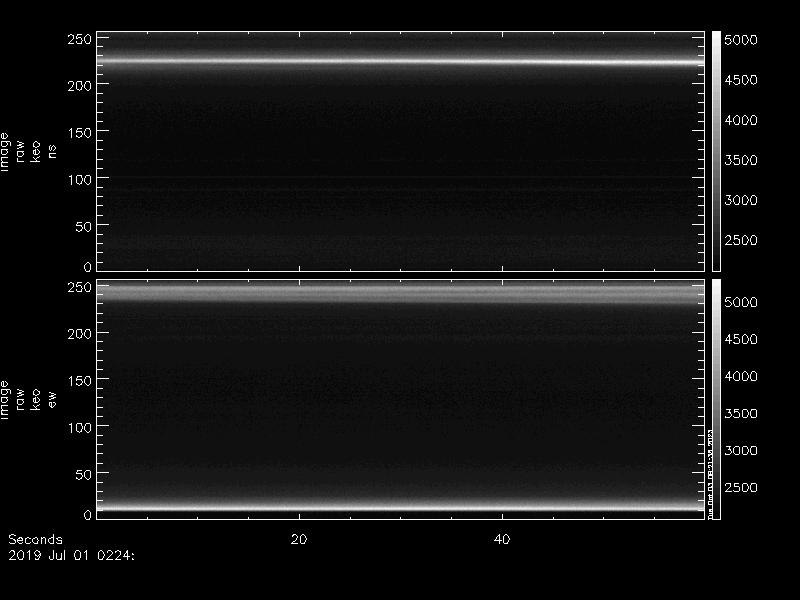Click '100' on the ns keogram y-axis

coord(80,180)
